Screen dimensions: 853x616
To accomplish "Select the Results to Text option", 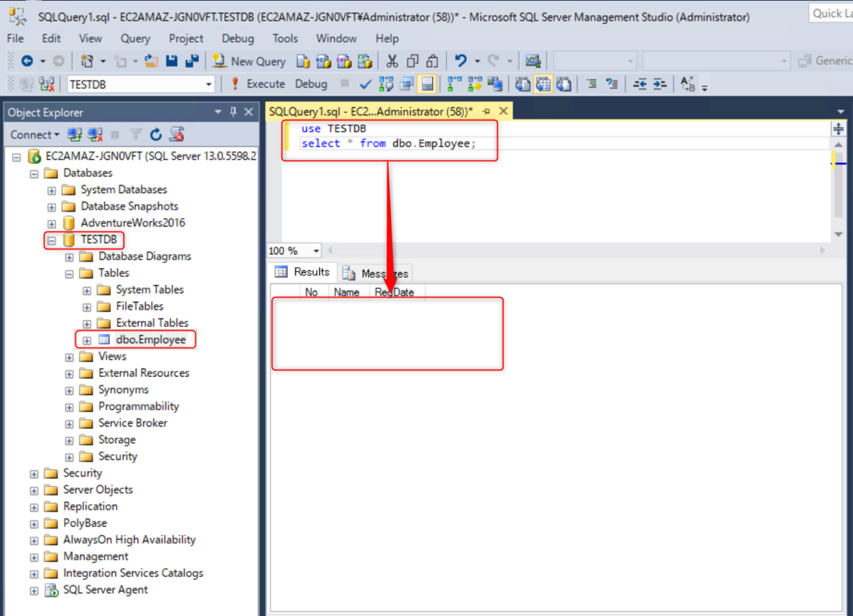I will click(523, 84).
